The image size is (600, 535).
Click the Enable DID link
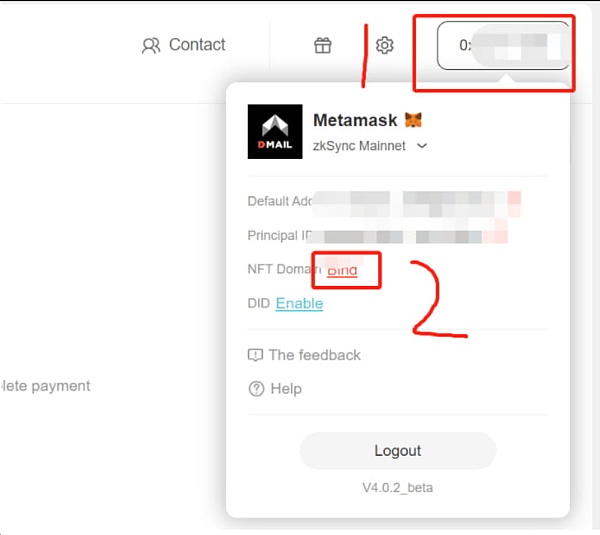(299, 303)
